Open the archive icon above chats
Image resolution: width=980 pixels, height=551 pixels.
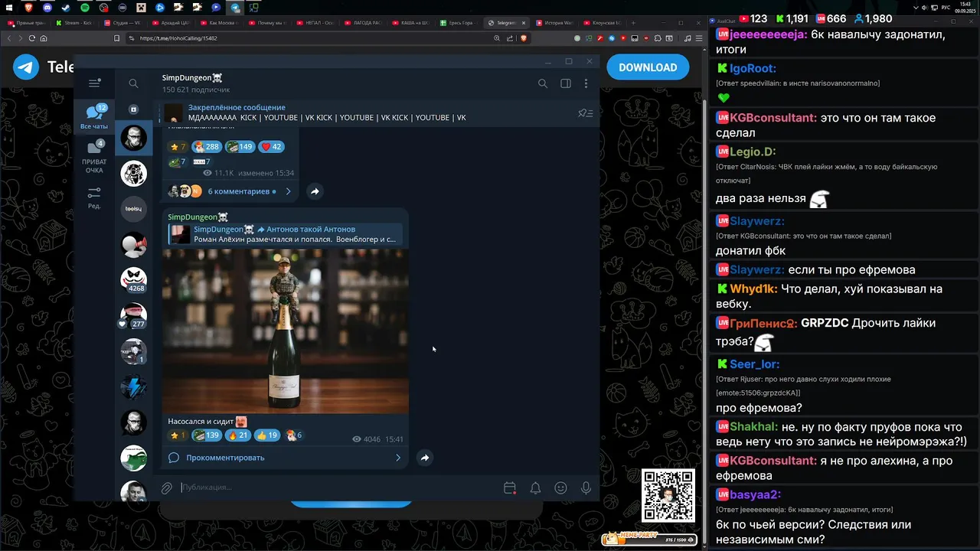pos(133,109)
